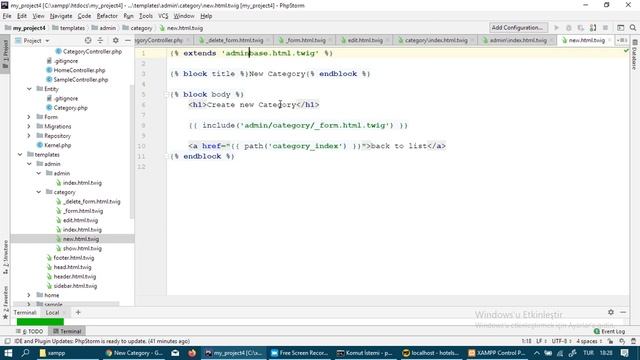
Task: Switch to category/index.html.twig tab
Action: (436, 40)
